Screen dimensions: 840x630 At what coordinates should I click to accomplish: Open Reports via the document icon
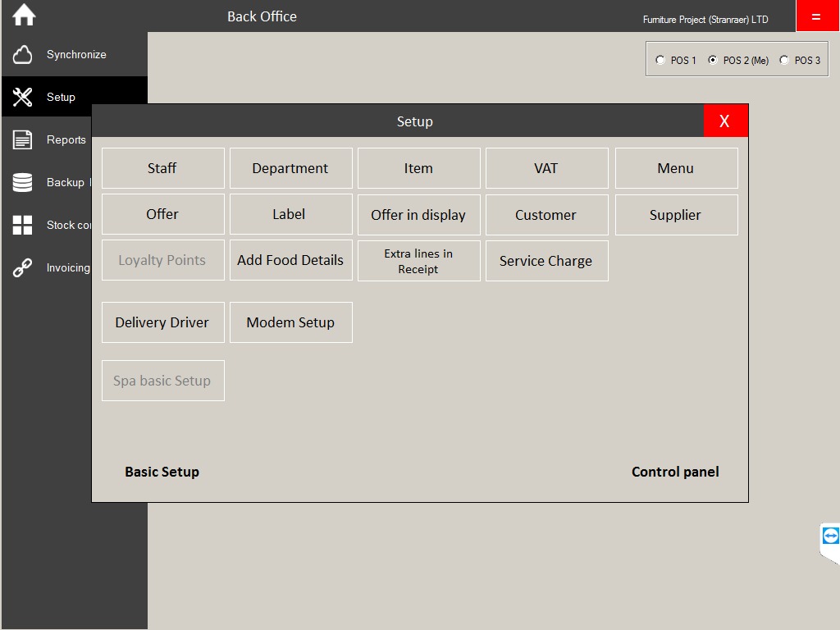point(23,140)
